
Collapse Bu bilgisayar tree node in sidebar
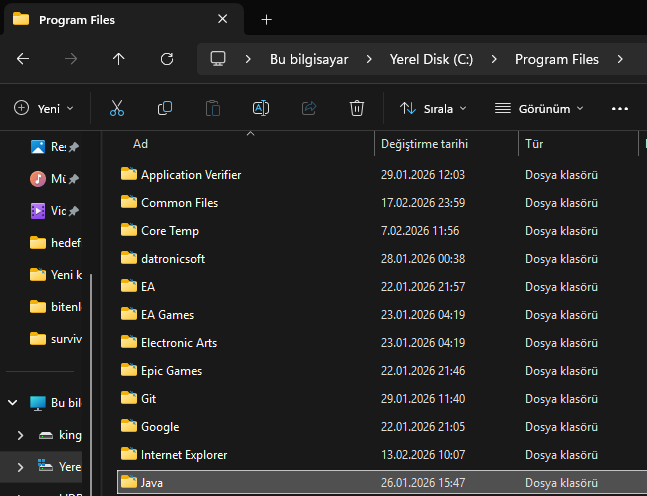click(x=13, y=402)
